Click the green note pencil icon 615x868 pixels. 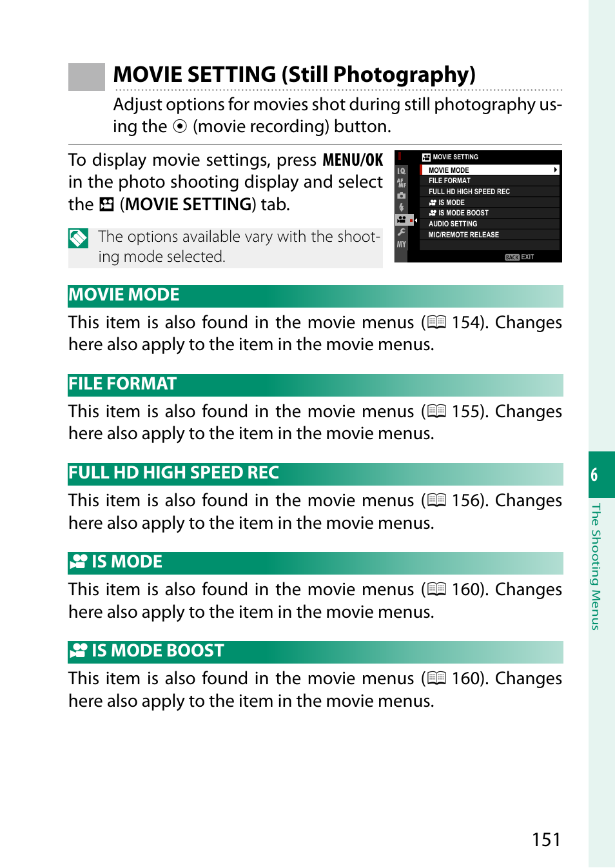pos(78,238)
